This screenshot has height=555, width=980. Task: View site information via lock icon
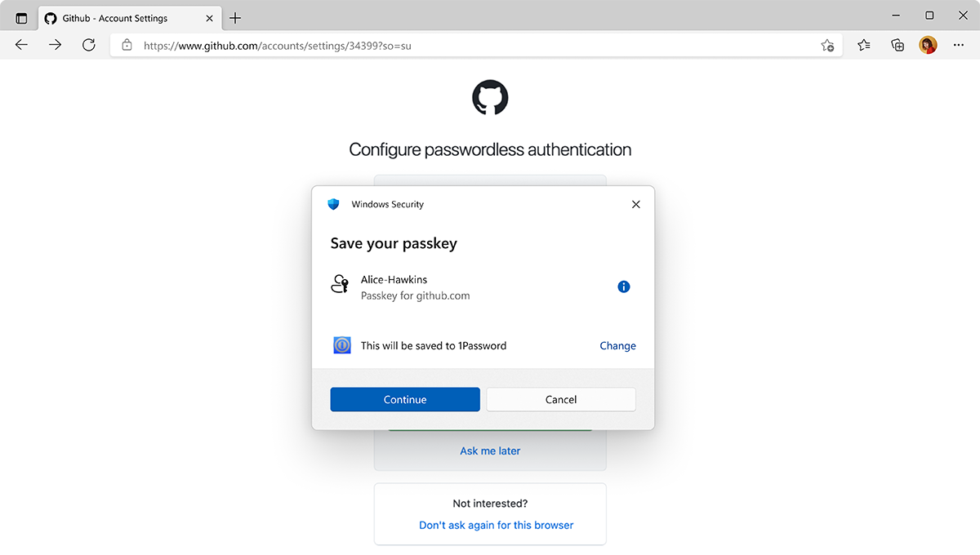click(x=127, y=46)
